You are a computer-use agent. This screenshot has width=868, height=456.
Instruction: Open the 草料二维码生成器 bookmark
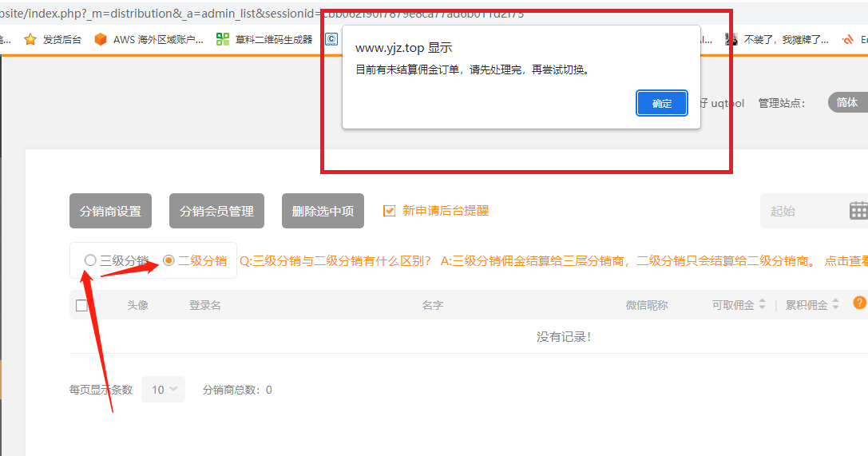[x=265, y=39]
